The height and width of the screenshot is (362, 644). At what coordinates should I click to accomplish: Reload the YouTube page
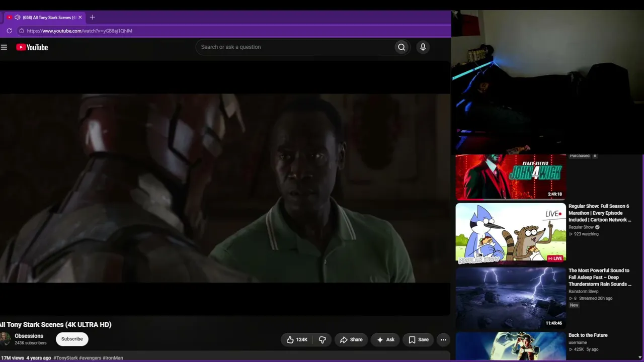[9, 31]
